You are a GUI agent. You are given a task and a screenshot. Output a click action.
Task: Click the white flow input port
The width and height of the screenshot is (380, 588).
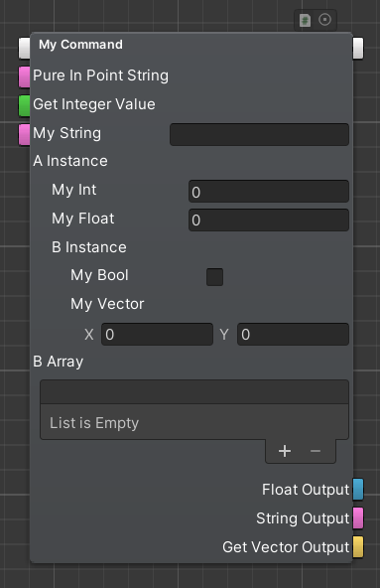pyautogui.click(x=25, y=48)
